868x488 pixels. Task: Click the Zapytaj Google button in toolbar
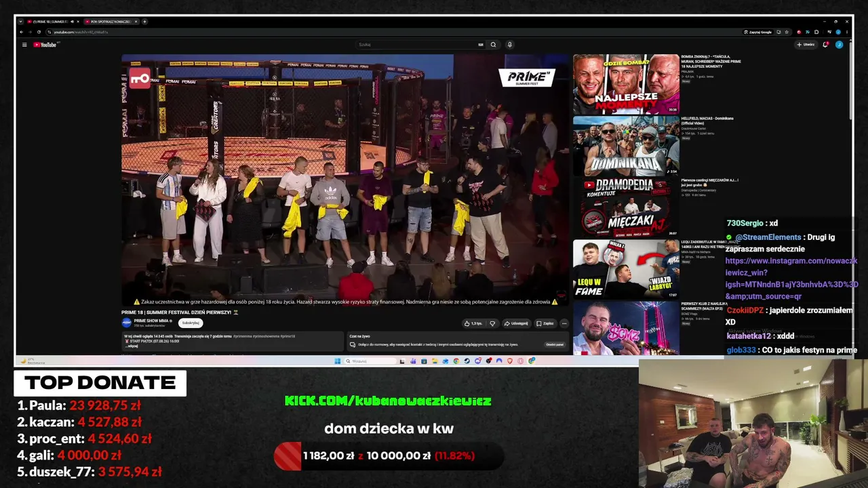pos(757,32)
